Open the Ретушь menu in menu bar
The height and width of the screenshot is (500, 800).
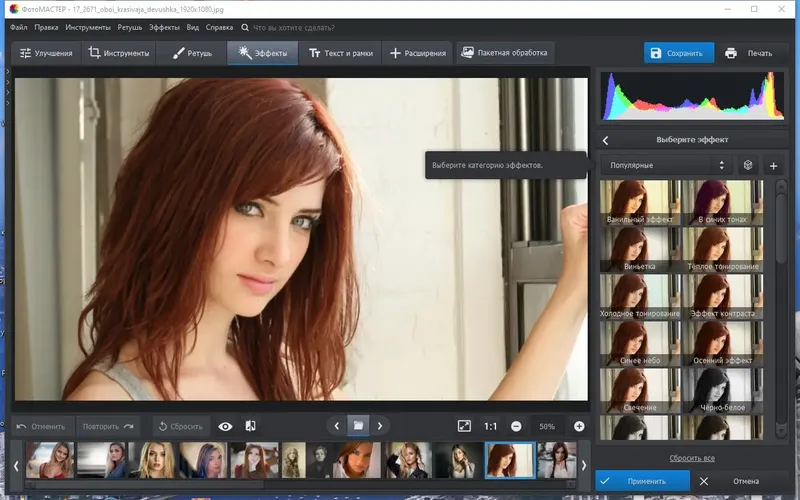pyautogui.click(x=130, y=28)
